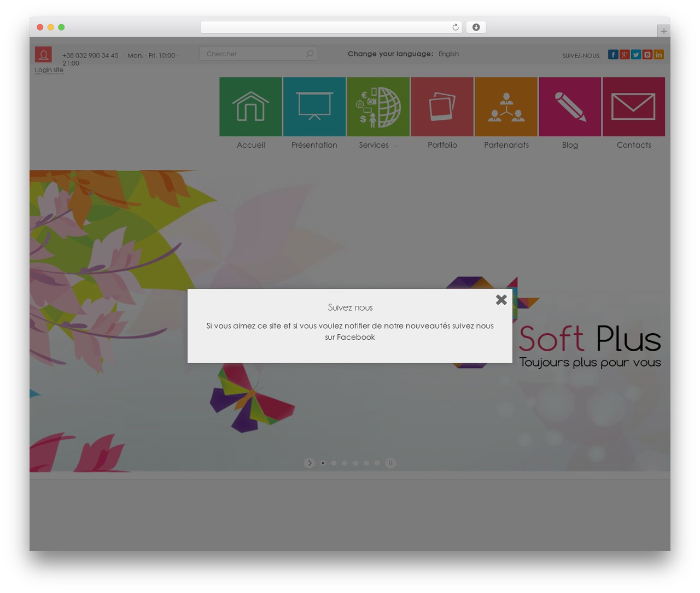The height and width of the screenshot is (593, 700).
Task: Open the Twitter social icon
Action: click(636, 54)
